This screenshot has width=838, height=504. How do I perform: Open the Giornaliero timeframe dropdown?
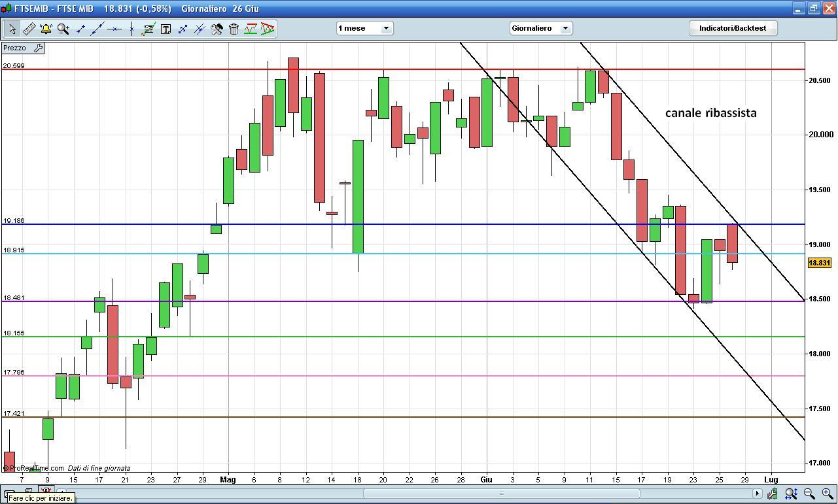pos(541,28)
